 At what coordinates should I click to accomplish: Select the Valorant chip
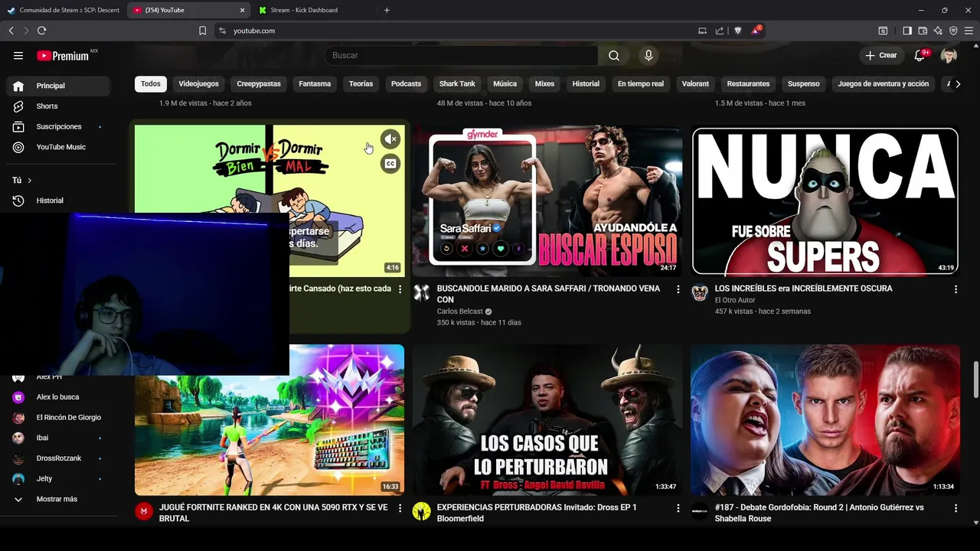pyautogui.click(x=695, y=83)
